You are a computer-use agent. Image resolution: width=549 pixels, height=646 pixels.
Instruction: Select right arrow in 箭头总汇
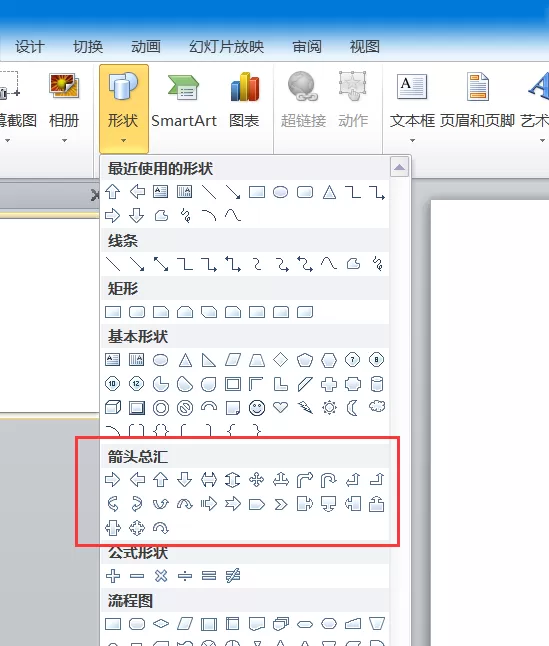point(112,480)
